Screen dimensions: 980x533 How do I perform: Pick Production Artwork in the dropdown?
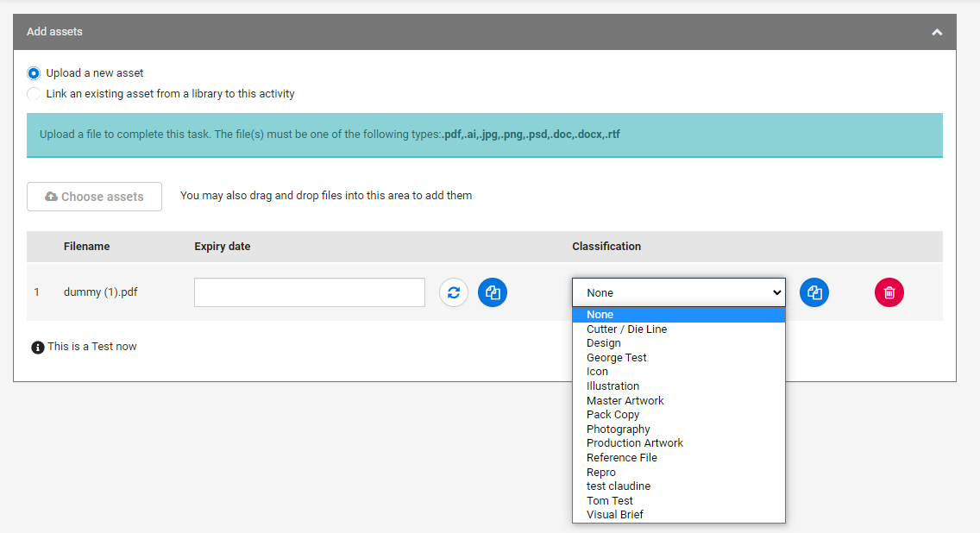point(634,443)
